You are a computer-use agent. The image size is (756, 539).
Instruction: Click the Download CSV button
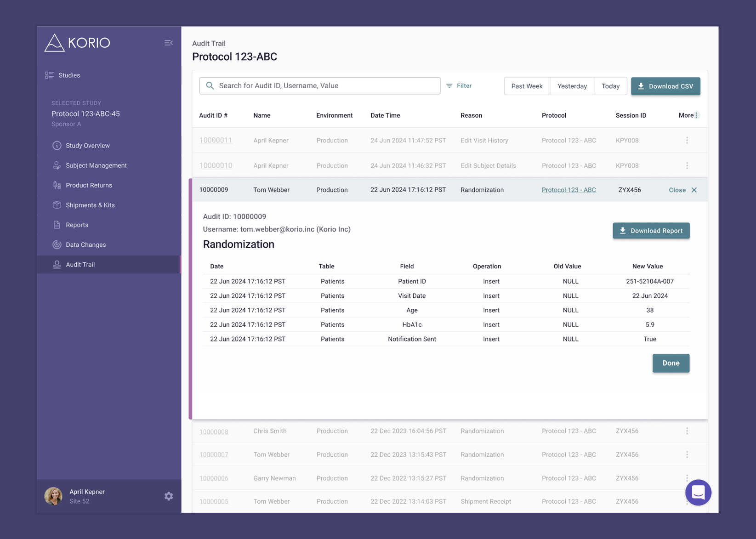pyautogui.click(x=665, y=86)
